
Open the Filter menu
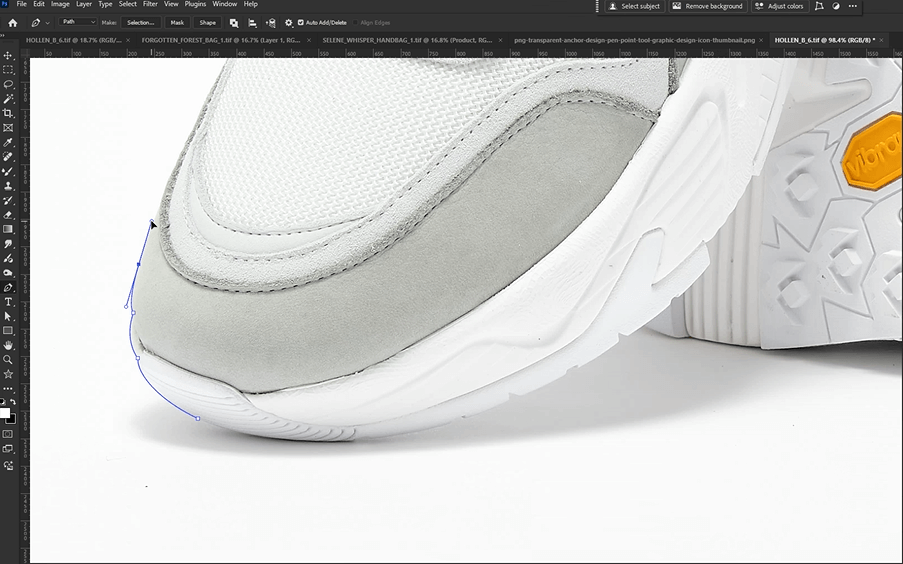(150, 4)
